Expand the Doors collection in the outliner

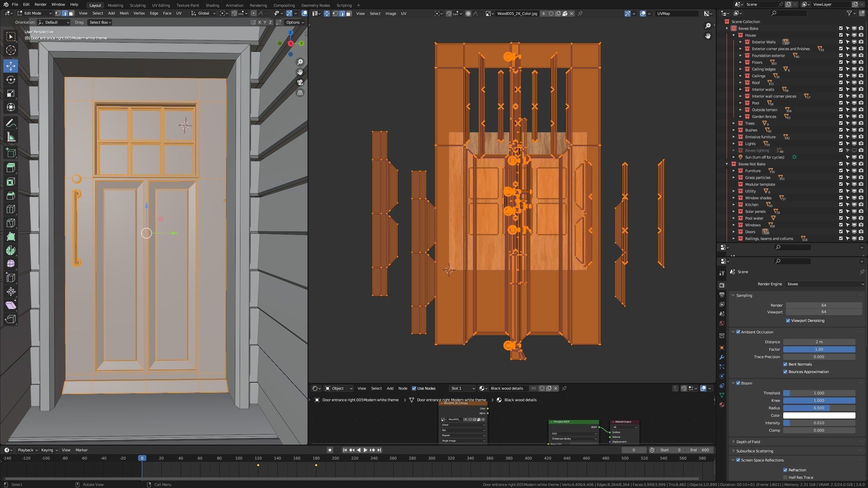[734, 232]
